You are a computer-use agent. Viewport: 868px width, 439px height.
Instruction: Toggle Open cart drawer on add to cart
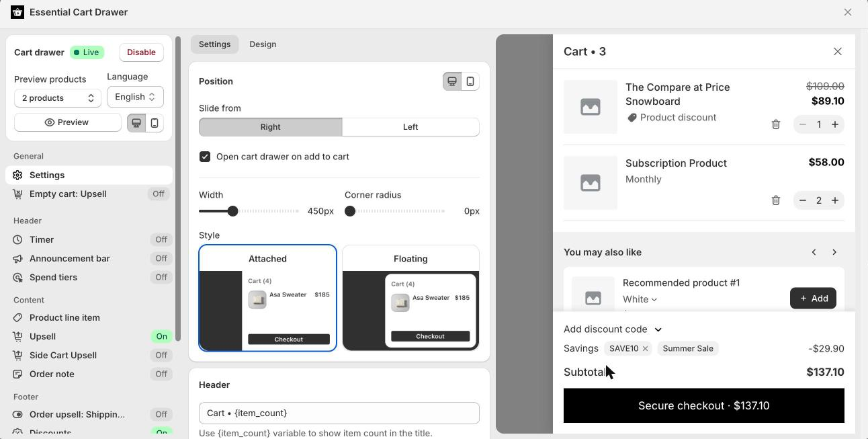[x=205, y=157]
